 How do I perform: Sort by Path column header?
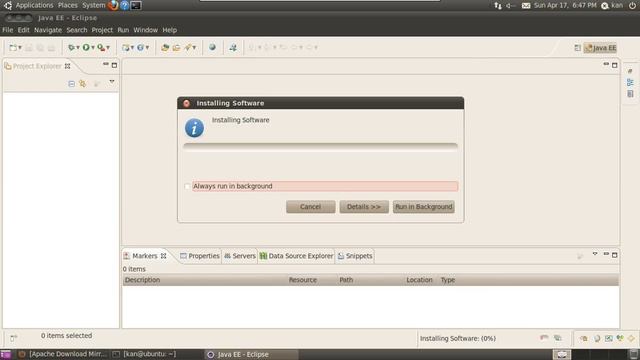tap(370, 280)
